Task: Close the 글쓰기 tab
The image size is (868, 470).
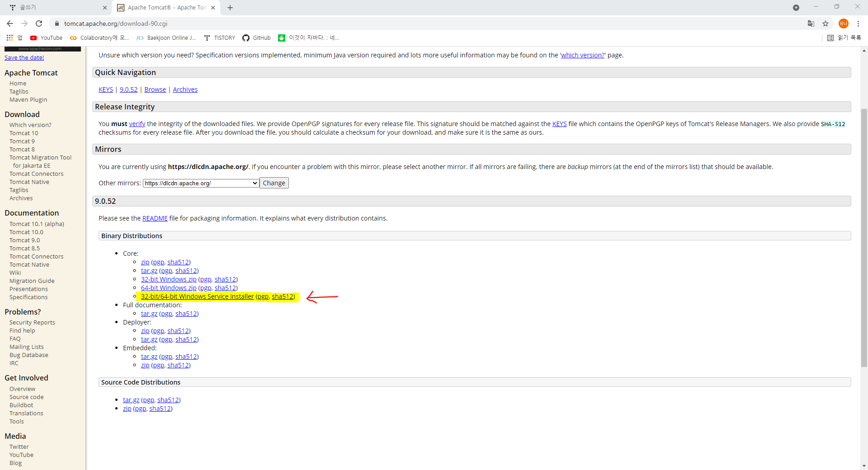Action: pos(105,8)
